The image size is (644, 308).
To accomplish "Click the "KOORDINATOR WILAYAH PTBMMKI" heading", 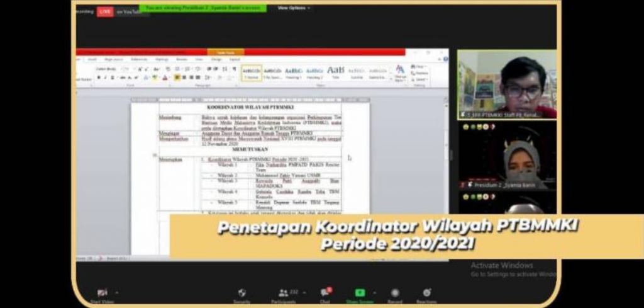I will coord(250,108).
